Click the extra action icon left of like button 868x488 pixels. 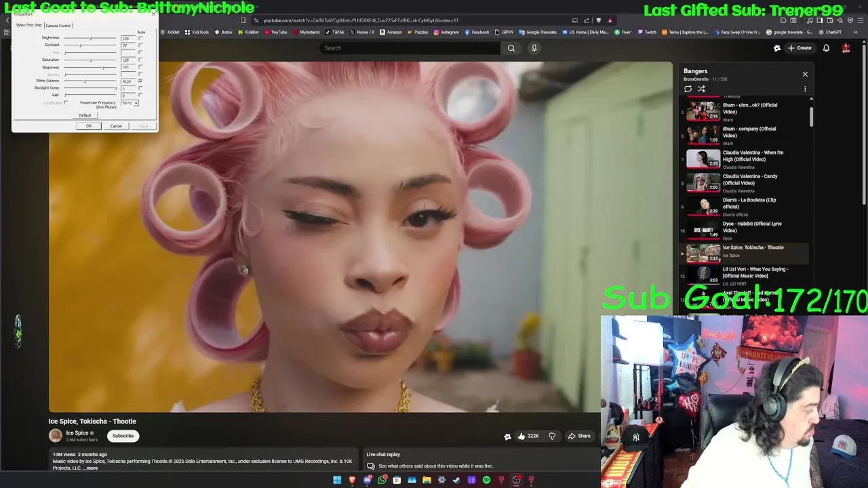[507, 436]
